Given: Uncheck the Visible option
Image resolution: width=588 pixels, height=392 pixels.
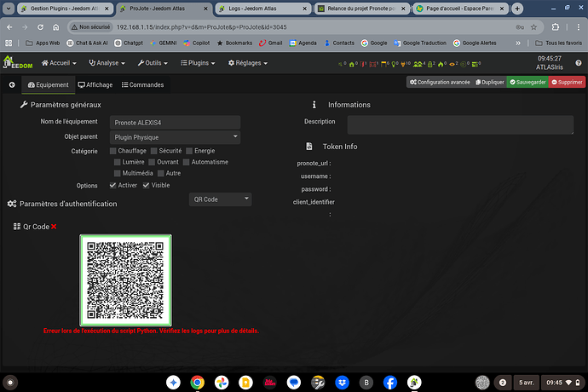Looking at the screenshot, I should pyautogui.click(x=146, y=185).
